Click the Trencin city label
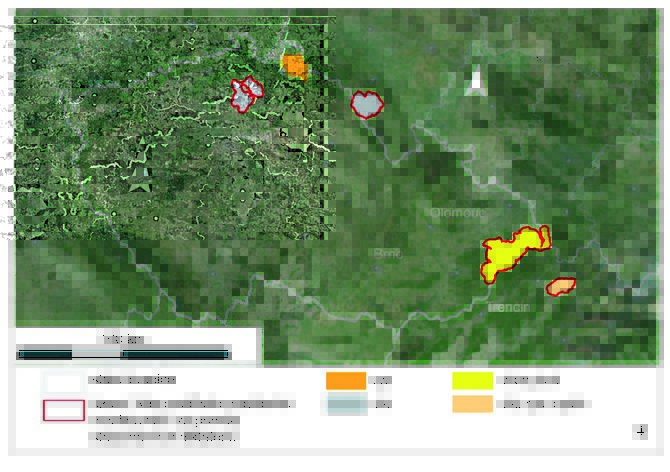The width and height of the screenshot is (670, 472). pos(510,307)
